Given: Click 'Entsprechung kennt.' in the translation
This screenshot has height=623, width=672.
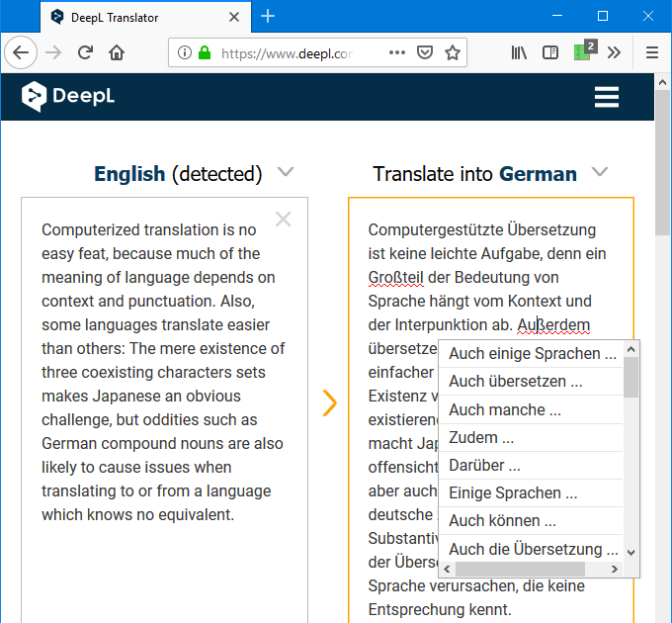Looking at the screenshot, I should 440,609.
